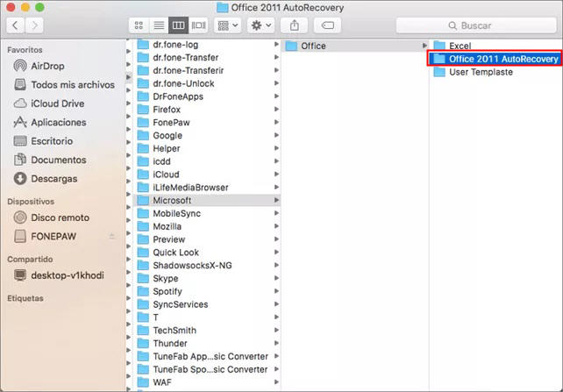Select the Office 2011 AutoRecovery folder
This screenshot has height=392, width=563.
[x=495, y=59]
